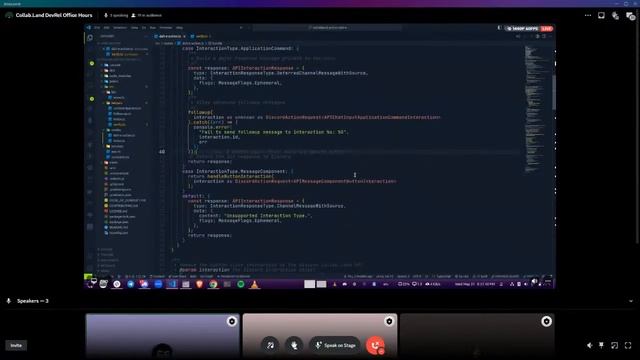
Task: Switch to the yellow-titled editor tab
Action: [x=201, y=36]
